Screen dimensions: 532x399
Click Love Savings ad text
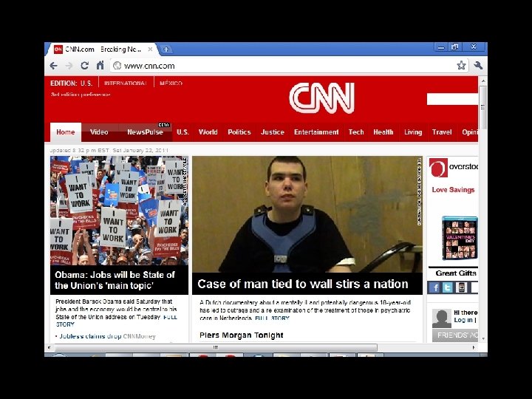(453, 190)
